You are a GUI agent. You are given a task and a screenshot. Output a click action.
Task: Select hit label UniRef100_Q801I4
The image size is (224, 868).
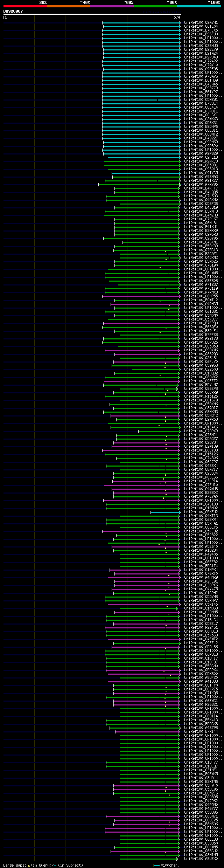click(201, 716)
